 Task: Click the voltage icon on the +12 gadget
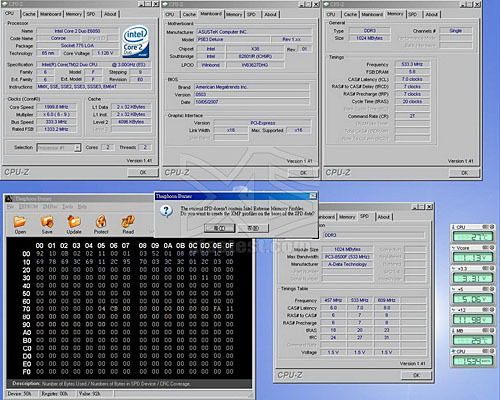coord(453,310)
